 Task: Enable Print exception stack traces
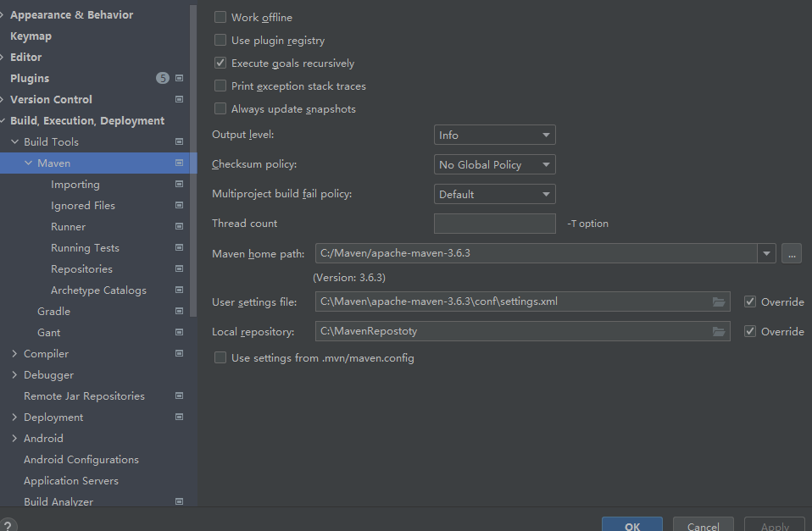(220, 86)
